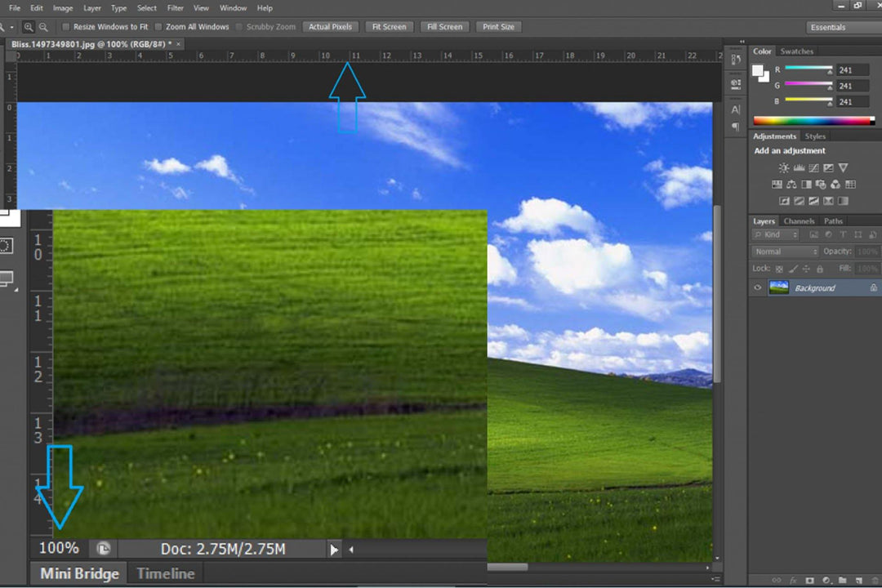Enable Zoom All Windows checkbox
The width and height of the screenshot is (882, 588).
[x=158, y=27]
